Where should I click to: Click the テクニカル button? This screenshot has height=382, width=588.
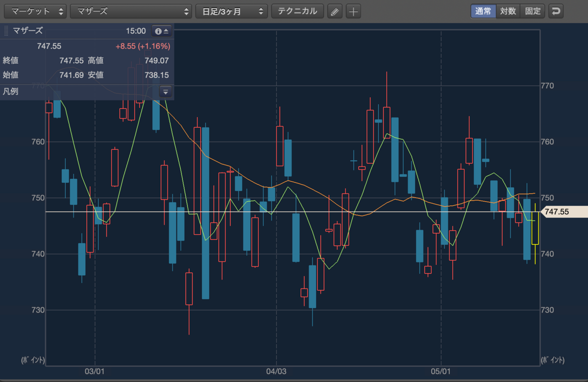coord(297,11)
